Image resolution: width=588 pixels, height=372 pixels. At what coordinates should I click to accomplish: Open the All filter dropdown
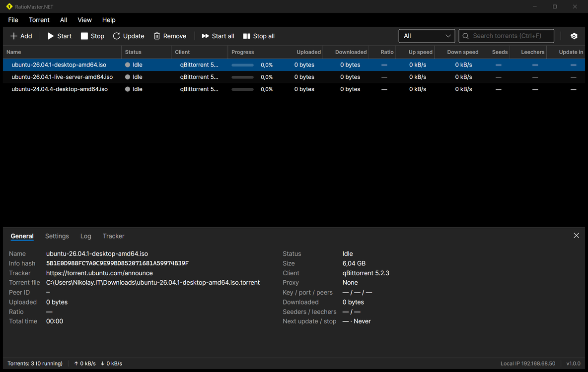pos(427,36)
